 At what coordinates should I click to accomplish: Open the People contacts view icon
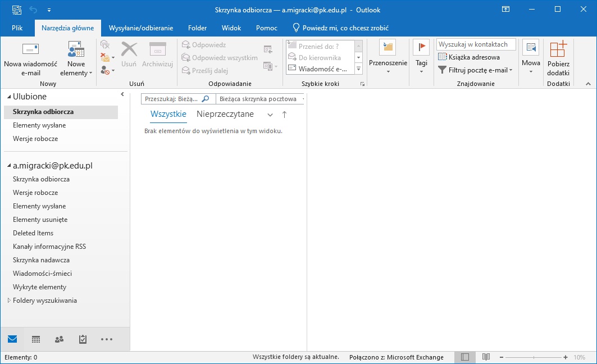tap(59, 339)
